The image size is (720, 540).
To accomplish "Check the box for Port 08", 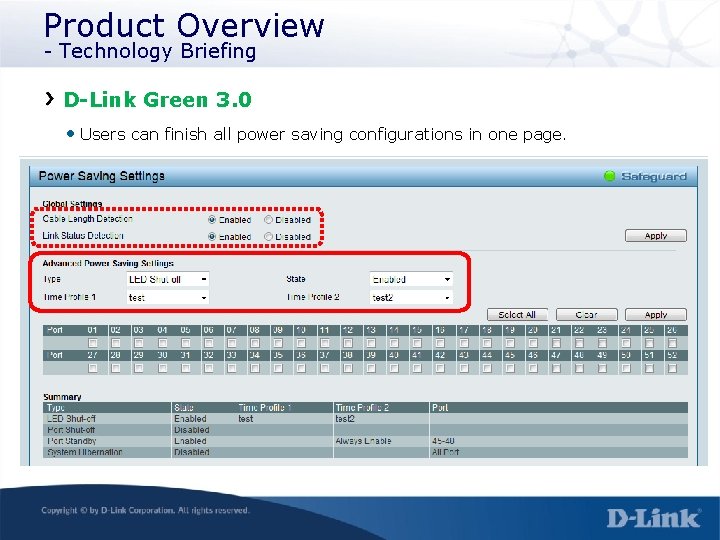I will pyautogui.click(x=255, y=343).
